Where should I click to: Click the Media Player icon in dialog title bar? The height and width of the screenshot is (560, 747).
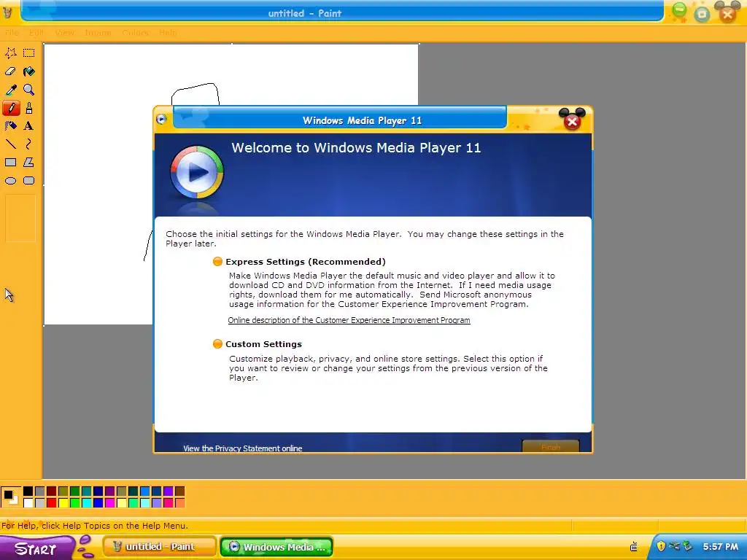[161, 119]
